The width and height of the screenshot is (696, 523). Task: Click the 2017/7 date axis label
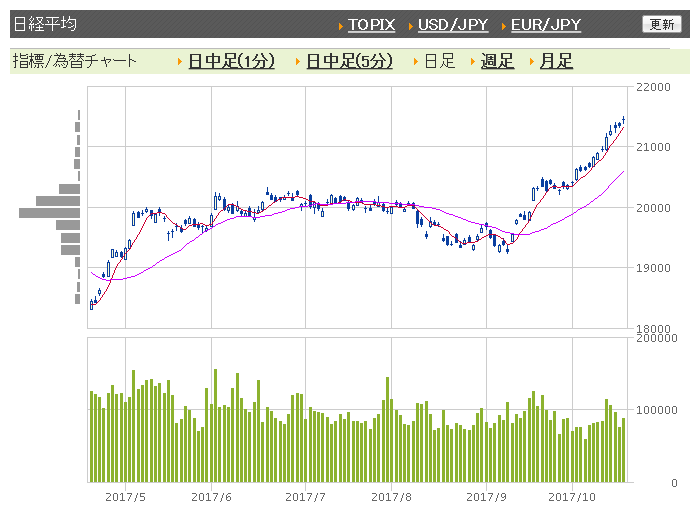click(305, 497)
